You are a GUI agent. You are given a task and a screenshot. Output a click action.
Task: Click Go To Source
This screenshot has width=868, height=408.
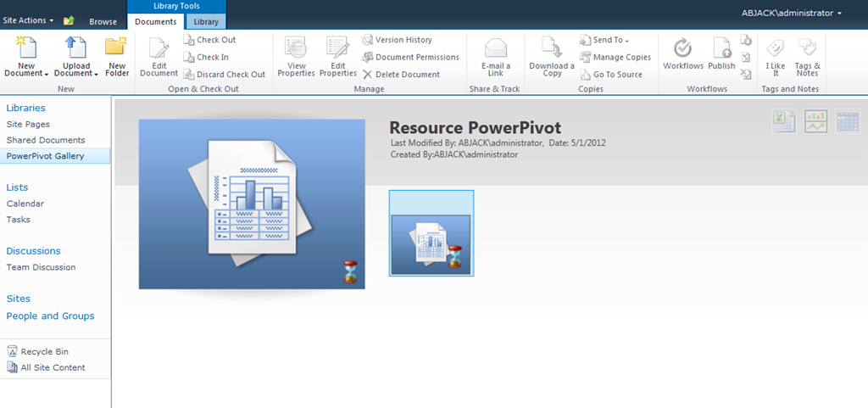[611, 74]
